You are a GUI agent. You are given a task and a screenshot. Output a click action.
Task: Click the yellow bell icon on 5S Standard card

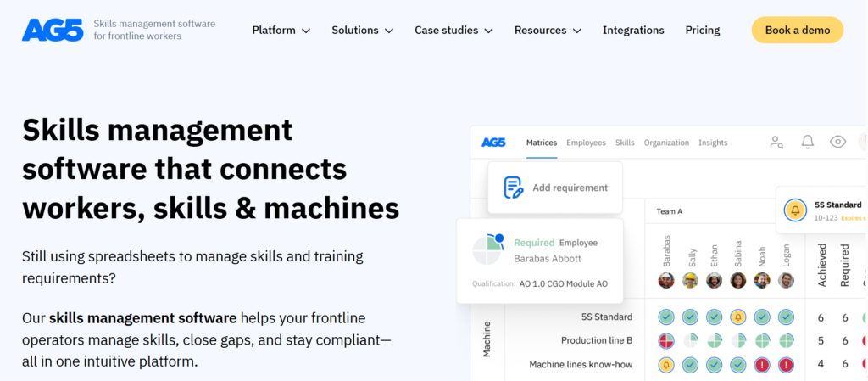click(x=795, y=210)
